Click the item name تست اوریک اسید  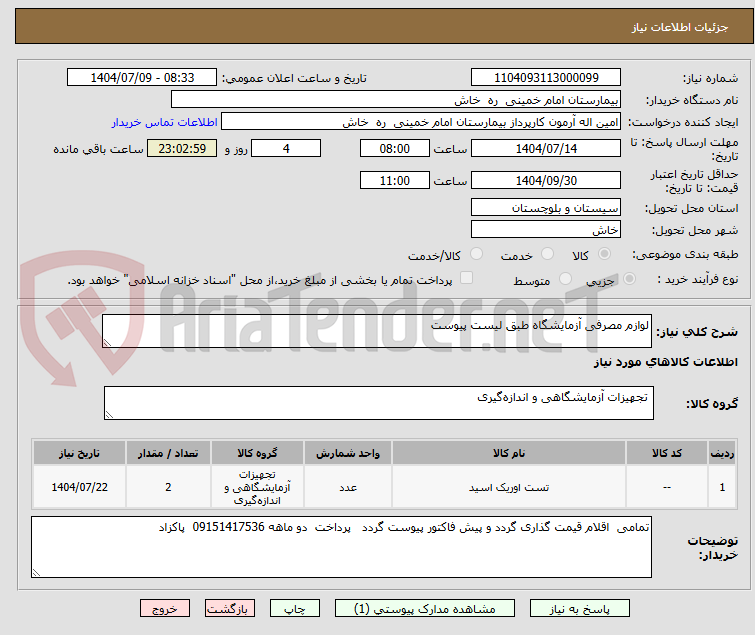click(x=509, y=488)
